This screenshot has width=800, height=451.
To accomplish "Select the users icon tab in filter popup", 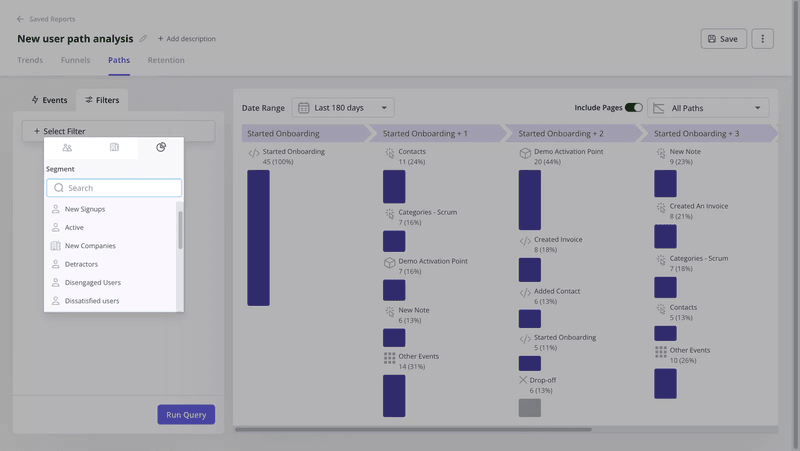I will click(67, 147).
